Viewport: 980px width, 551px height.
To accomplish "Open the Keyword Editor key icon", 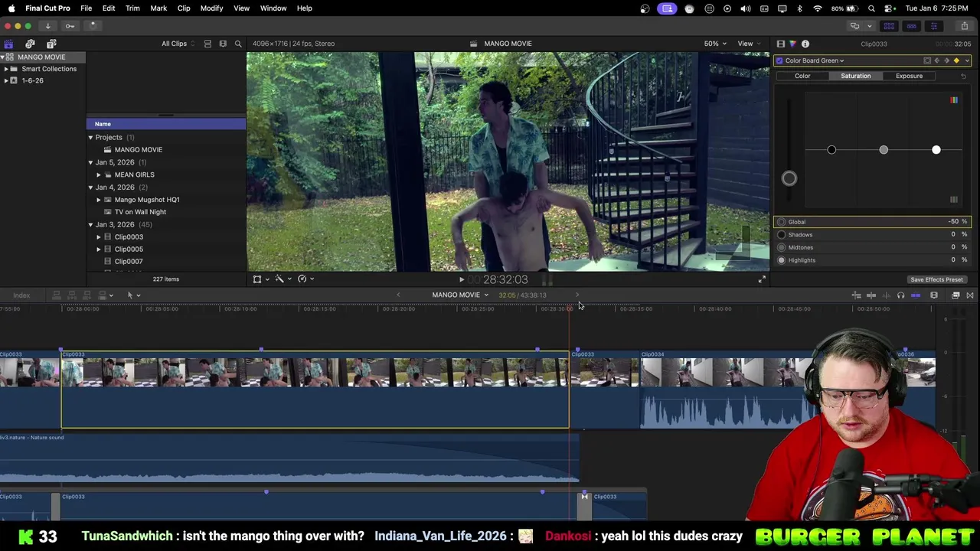I will 70,26.
